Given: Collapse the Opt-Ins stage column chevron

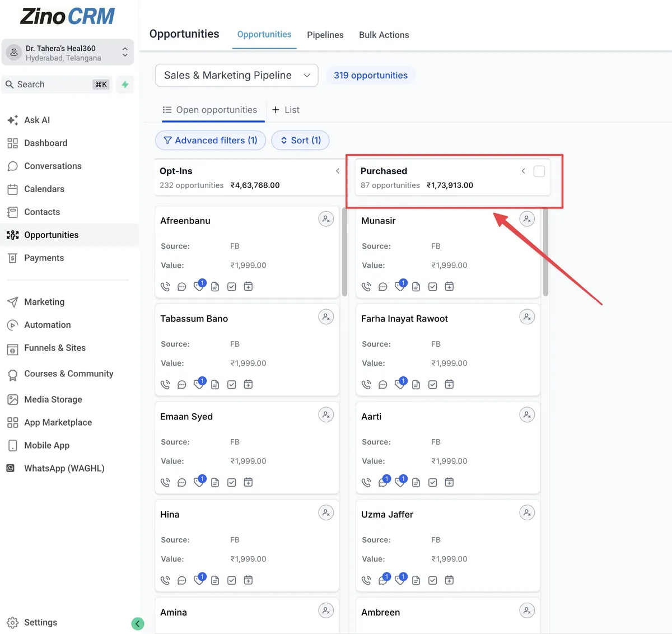Looking at the screenshot, I should coord(338,171).
